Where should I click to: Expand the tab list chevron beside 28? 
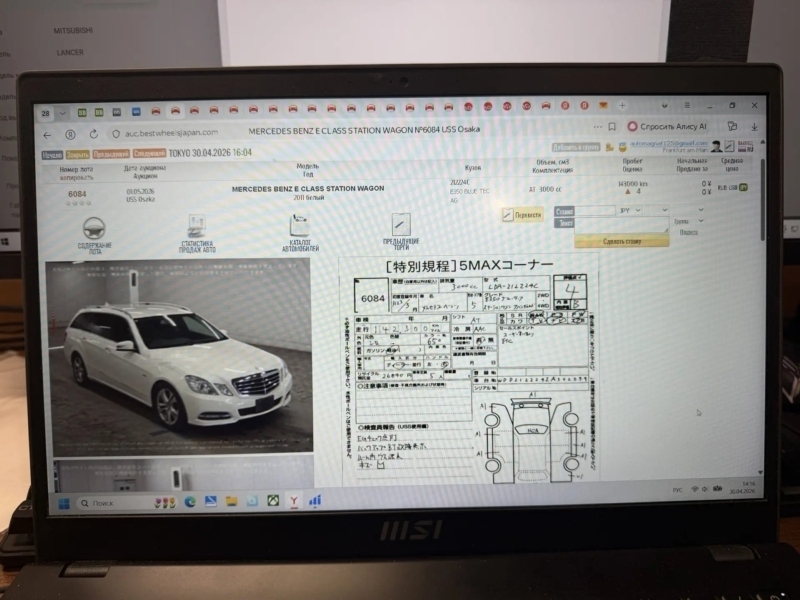pyautogui.click(x=62, y=113)
